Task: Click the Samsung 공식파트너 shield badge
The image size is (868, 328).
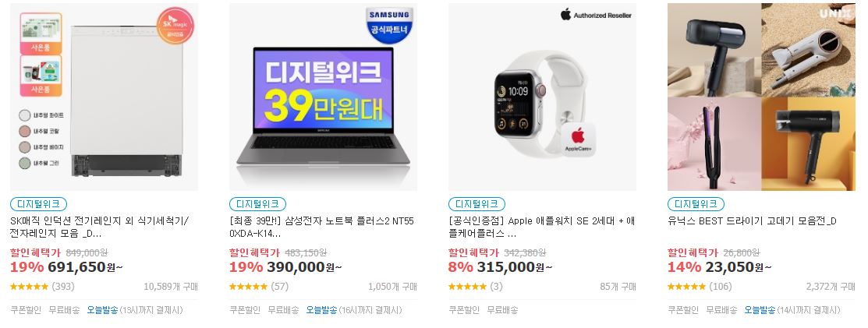Action: pos(389,25)
